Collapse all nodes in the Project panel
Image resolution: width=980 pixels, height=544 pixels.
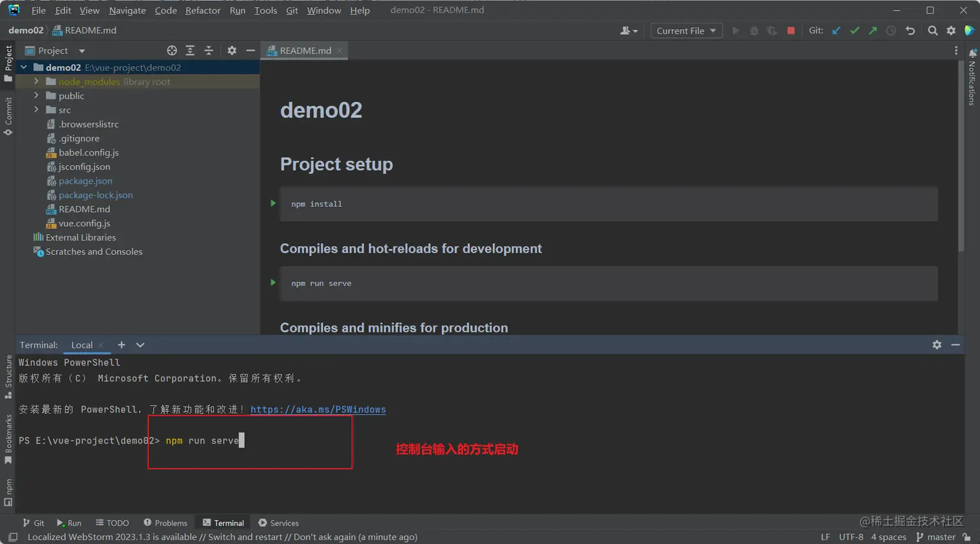click(209, 51)
